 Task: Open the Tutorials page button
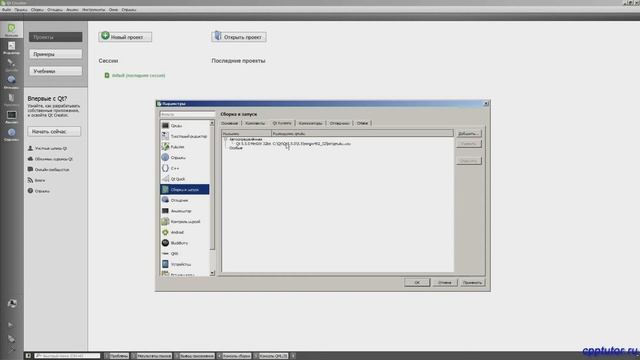tap(56, 71)
